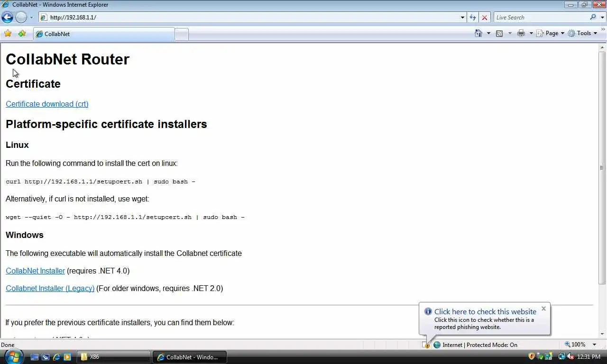Image resolution: width=607 pixels, height=364 pixels.
Task: Open the recent pages dropdown arrow
Action: [x=31, y=18]
